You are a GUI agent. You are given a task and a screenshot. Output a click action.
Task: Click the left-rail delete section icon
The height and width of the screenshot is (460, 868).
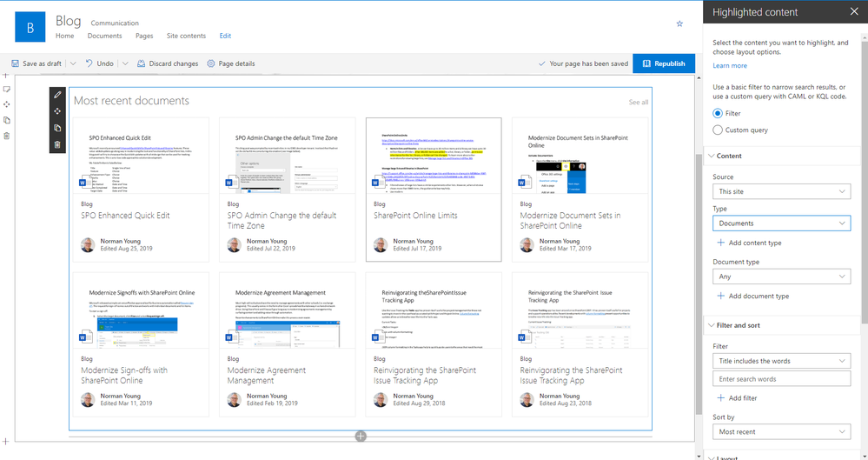(x=7, y=136)
